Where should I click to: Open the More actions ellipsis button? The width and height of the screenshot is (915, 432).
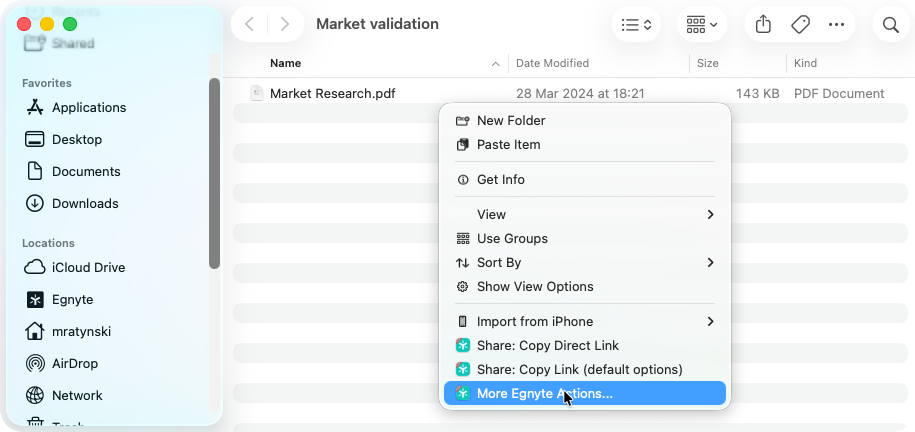click(836, 25)
